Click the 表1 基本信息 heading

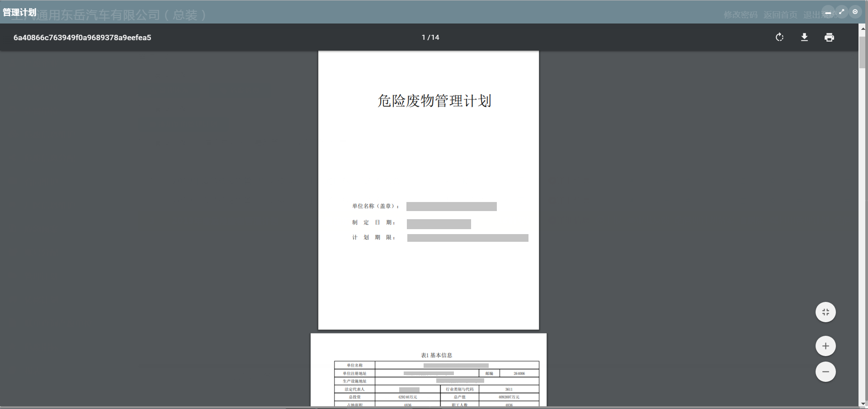point(436,355)
